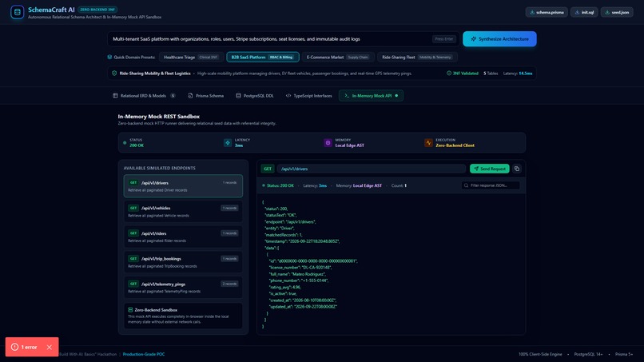This screenshot has height=362, width=644.
Task: Click the license_number value in JSON response
Action: pyautogui.click(x=316, y=268)
